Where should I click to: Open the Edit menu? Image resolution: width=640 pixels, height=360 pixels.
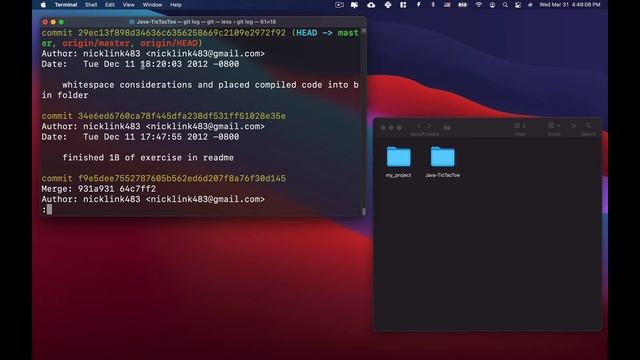coord(110,5)
